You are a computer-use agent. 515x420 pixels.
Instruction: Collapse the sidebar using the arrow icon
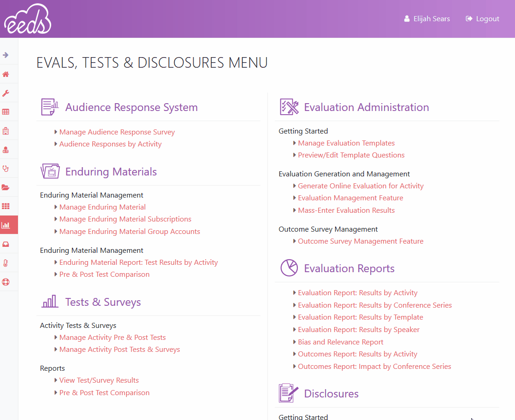6,55
